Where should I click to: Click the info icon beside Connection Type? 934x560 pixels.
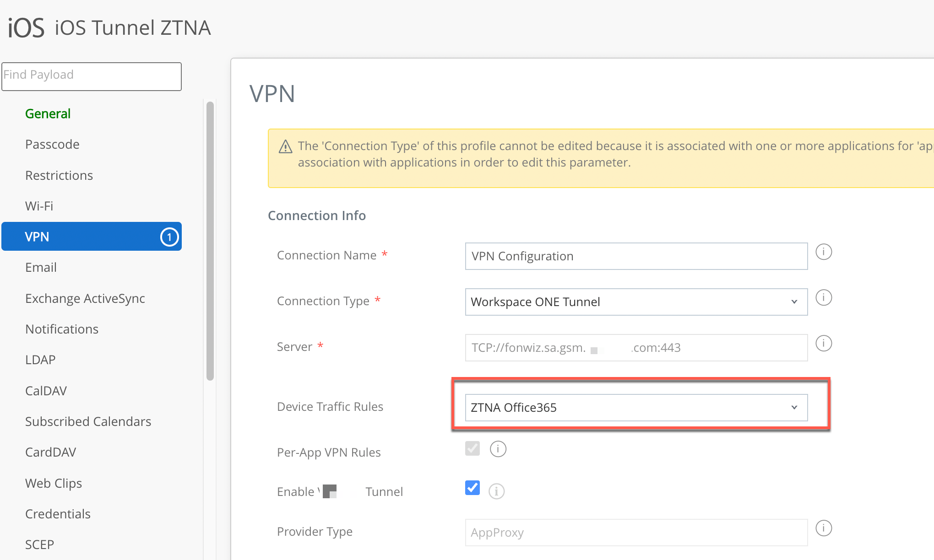[x=823, y=298]
